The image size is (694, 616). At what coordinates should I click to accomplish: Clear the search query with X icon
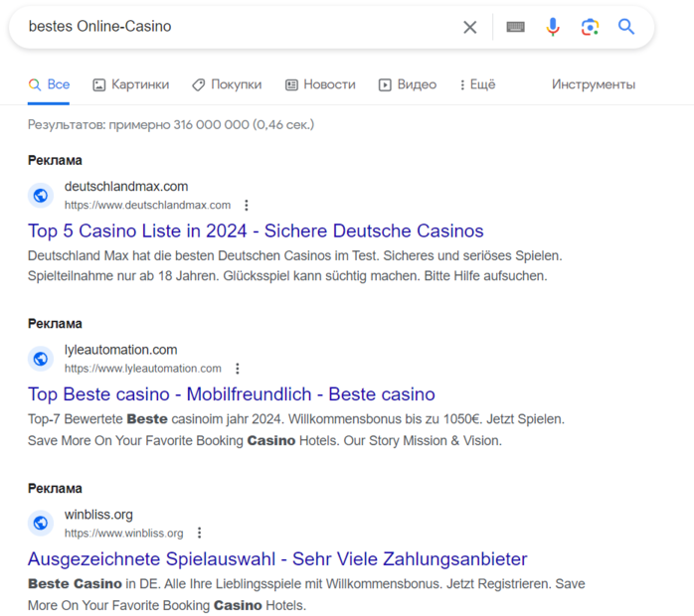tap(470, 27)
